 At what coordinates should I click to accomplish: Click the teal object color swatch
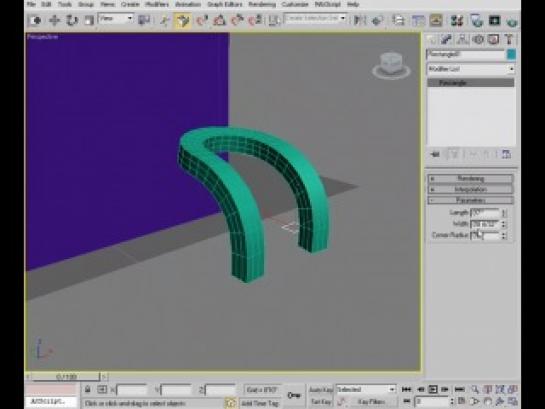[x=511, y=55]
